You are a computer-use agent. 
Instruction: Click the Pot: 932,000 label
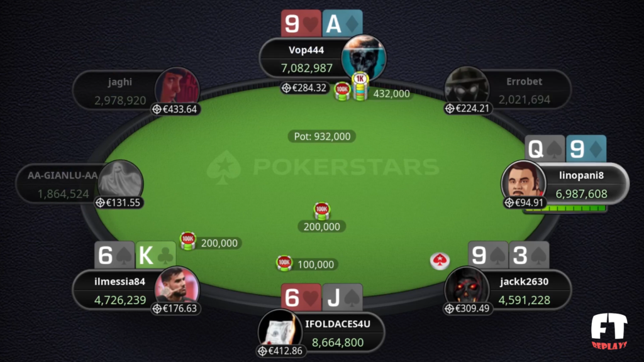tap(322, 136)
